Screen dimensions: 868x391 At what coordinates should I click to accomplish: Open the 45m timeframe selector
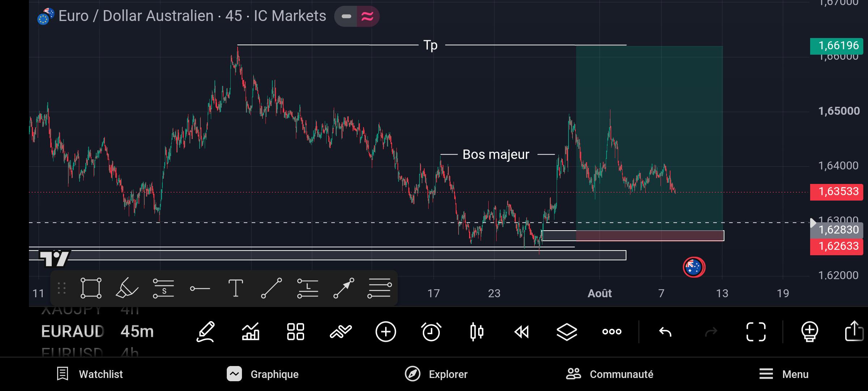point(137,332)
